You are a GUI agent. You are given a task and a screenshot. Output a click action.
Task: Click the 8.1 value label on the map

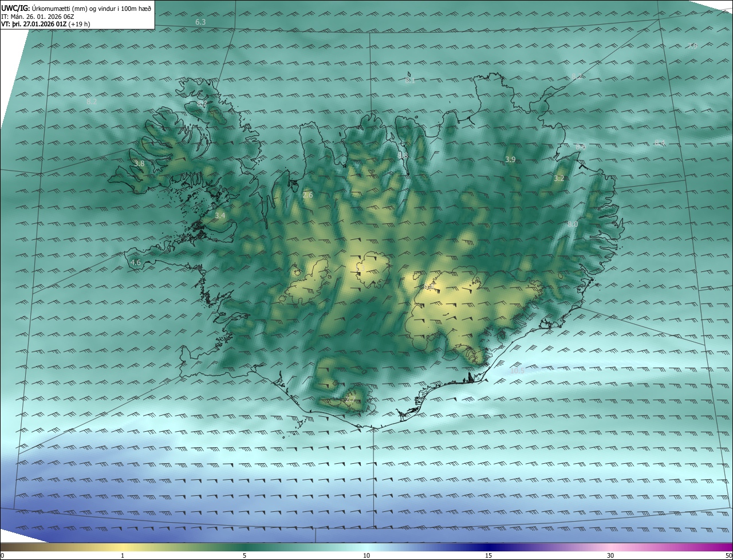[x=410, y=80]
